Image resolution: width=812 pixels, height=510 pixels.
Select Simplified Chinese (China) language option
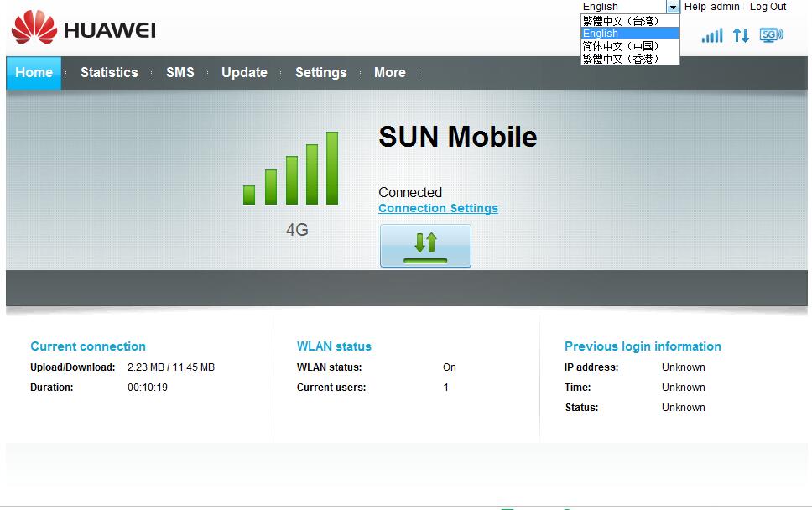click(630, 46)
